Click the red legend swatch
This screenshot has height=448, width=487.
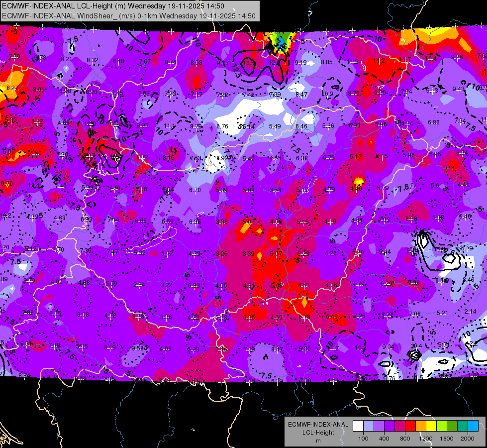410,426
